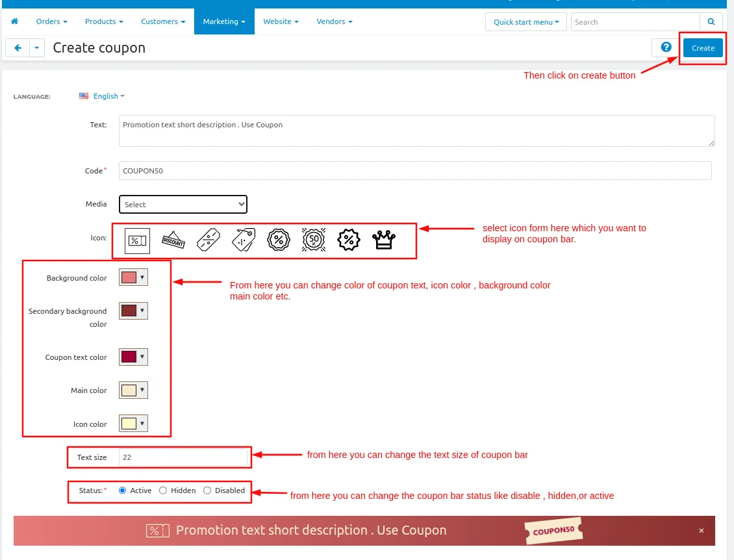Pick the crown icon
This screenshot has height=560, width=734.
(x=384, y=240)
